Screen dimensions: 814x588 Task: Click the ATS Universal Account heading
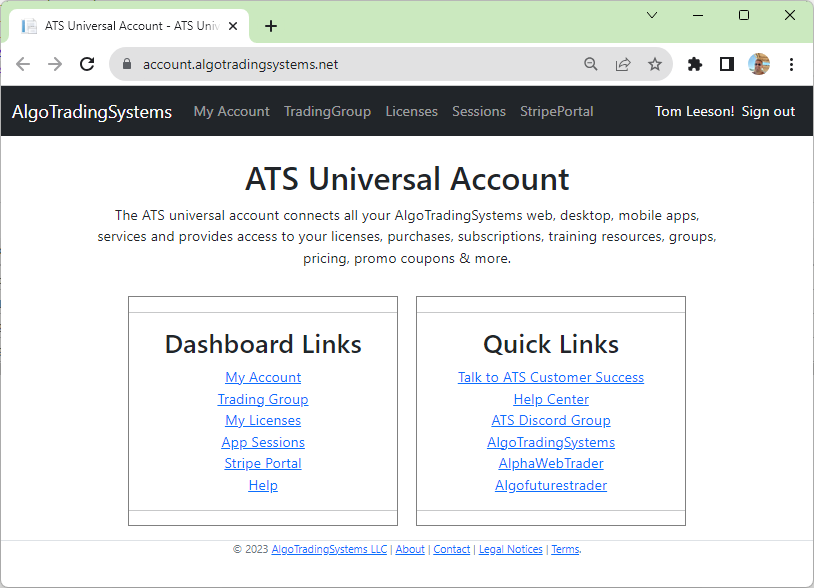407,179
